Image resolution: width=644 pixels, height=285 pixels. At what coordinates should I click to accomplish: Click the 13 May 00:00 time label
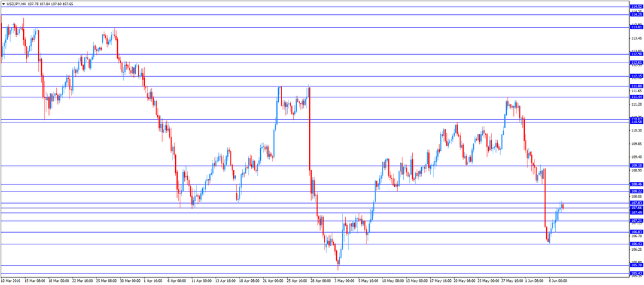click(417, 280)
